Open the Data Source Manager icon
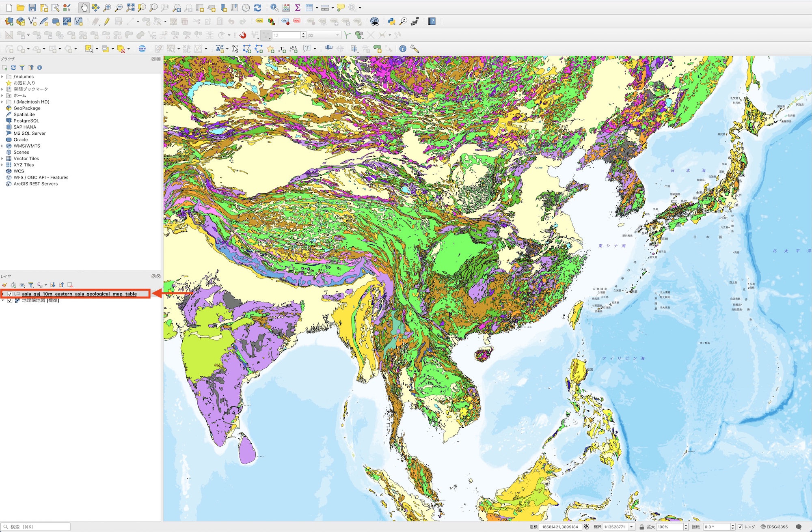Image resolution: width=812 pixels, height=532 pixels. (9, 21)
